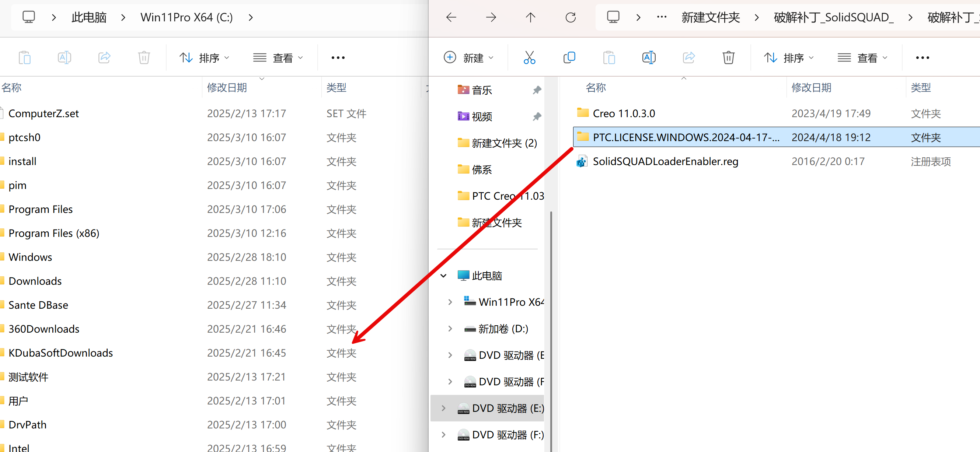Click the 此电脑 breadcrumb in the left address bar

click(x=89, y=17)
